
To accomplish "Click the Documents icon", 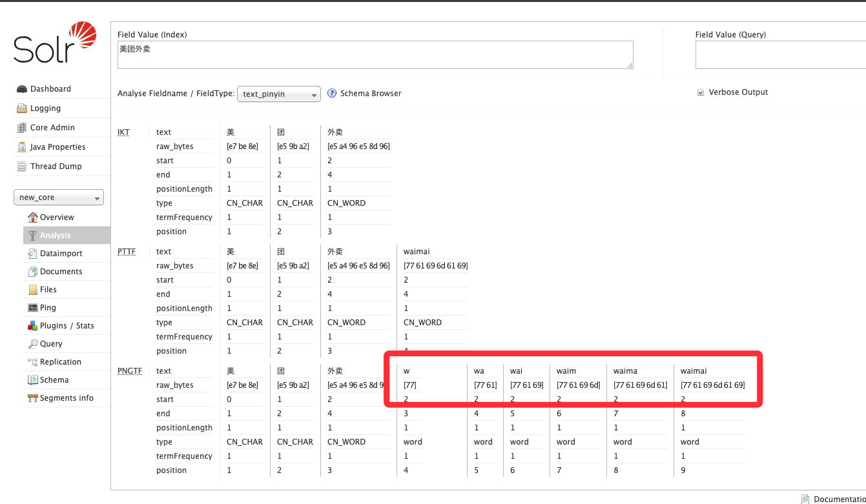I will (x=33, y=272).
